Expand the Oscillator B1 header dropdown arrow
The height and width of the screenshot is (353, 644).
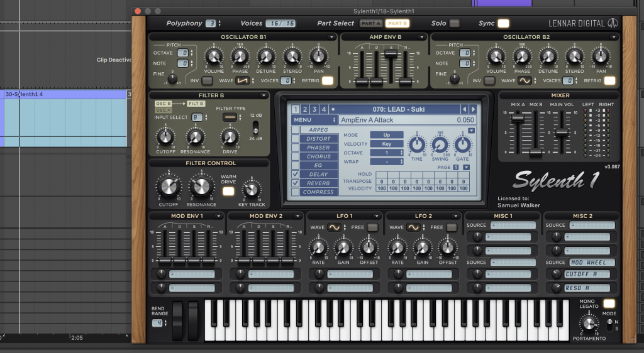click(331, 37)
